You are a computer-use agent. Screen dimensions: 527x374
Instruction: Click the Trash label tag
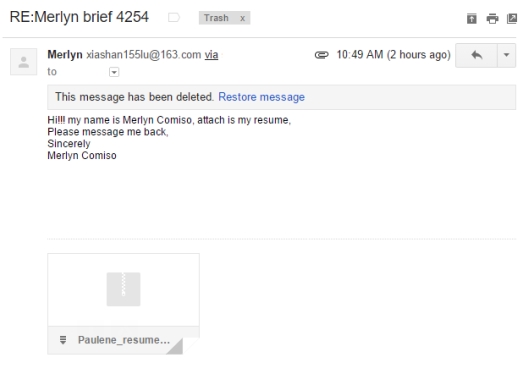click(x=216, y=18)
